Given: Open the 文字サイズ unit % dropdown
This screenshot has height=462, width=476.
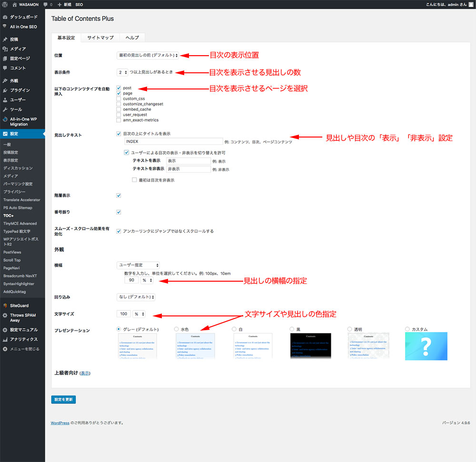Looking at the screenshot, I should (x=139, y=314).
